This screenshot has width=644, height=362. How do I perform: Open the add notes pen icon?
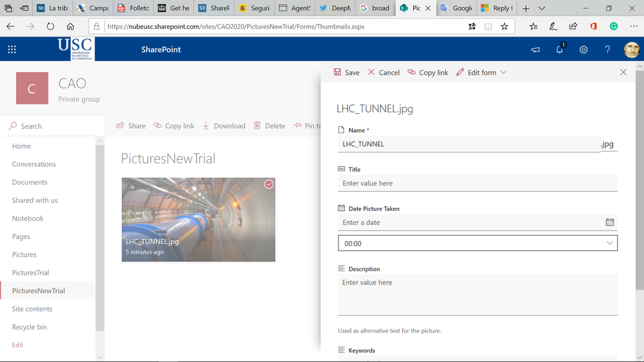(553, 26)
